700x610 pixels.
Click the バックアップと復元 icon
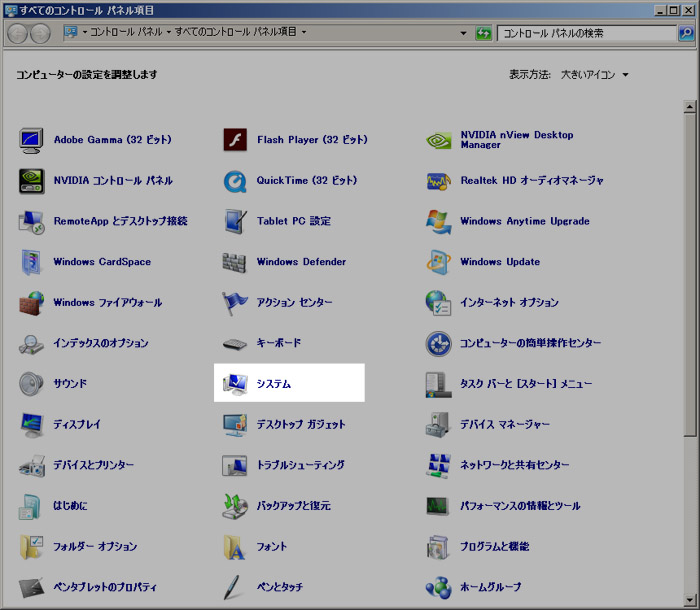[x=235, y=506]
